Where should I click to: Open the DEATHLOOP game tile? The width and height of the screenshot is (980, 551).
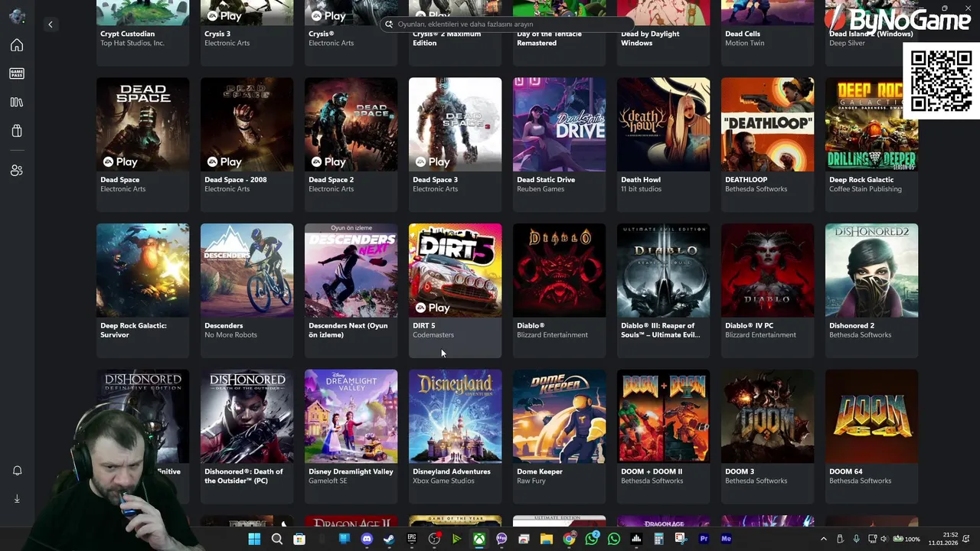(767, 144)
